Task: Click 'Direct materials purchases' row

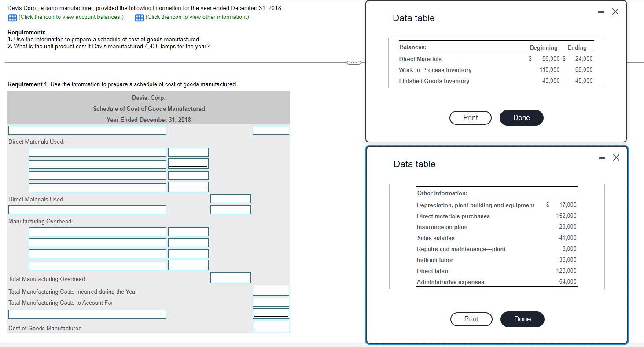Action: point(453,216)
